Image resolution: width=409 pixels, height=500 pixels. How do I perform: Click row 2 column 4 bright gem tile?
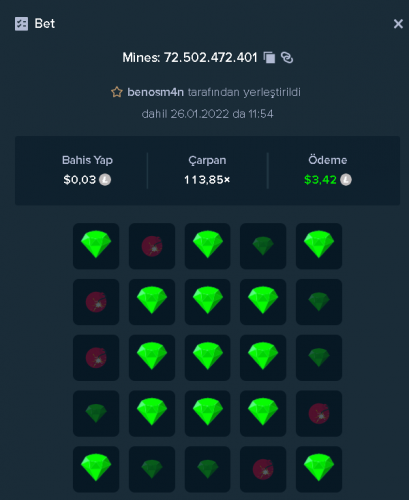263,302
